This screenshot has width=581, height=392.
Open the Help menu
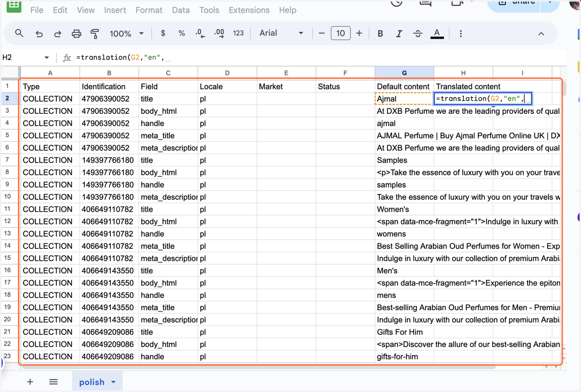pyautogui.click(x=288, y=10)
